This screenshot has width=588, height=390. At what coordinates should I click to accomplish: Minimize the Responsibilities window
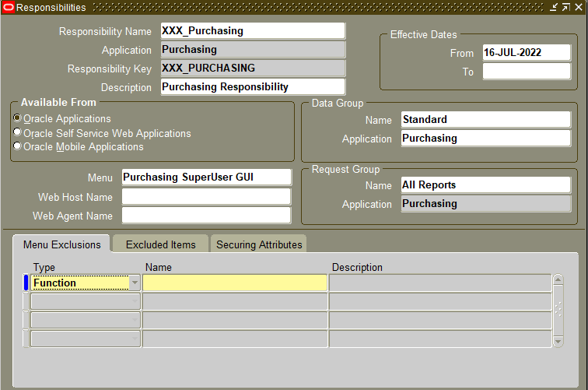point(554,7)
